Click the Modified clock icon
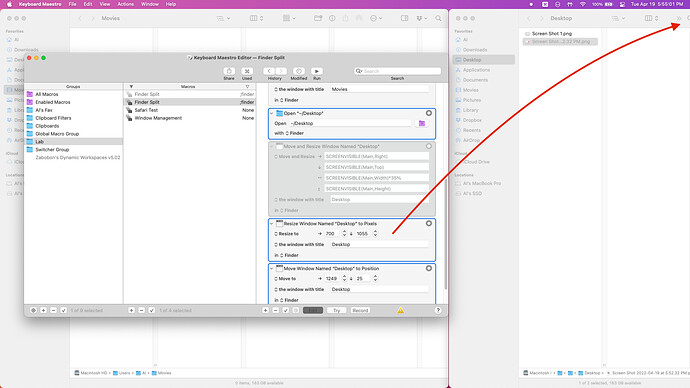The image size is (690, 388). (x=299, y=71)
